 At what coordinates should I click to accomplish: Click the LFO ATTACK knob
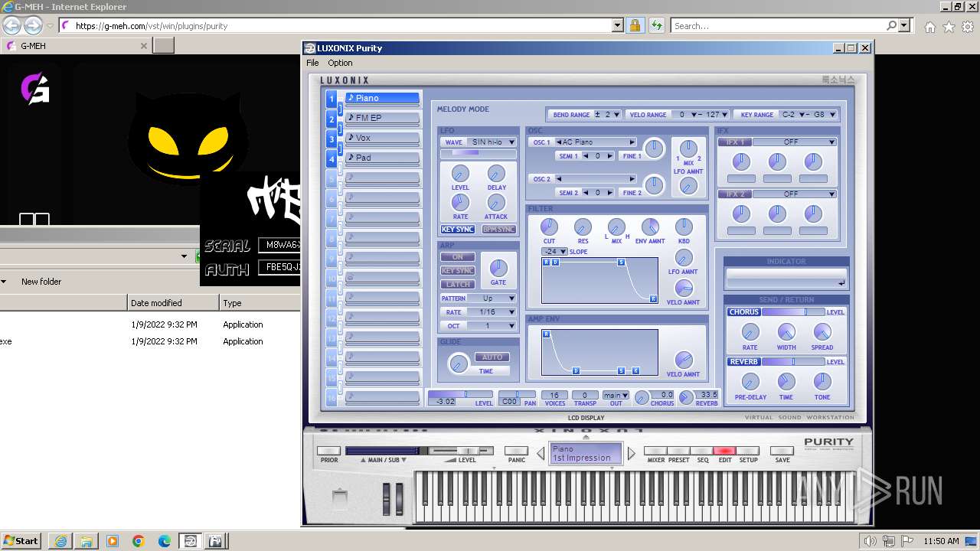[496, 202]
